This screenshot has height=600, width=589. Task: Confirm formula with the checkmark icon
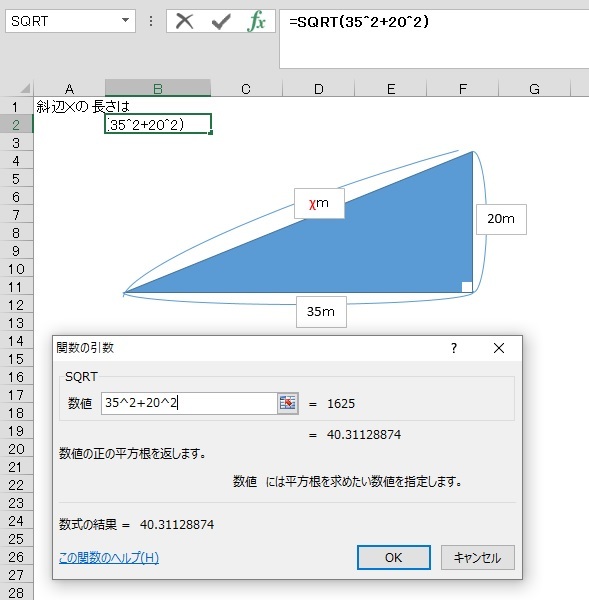pyautogui.click(x=221, y=21)
